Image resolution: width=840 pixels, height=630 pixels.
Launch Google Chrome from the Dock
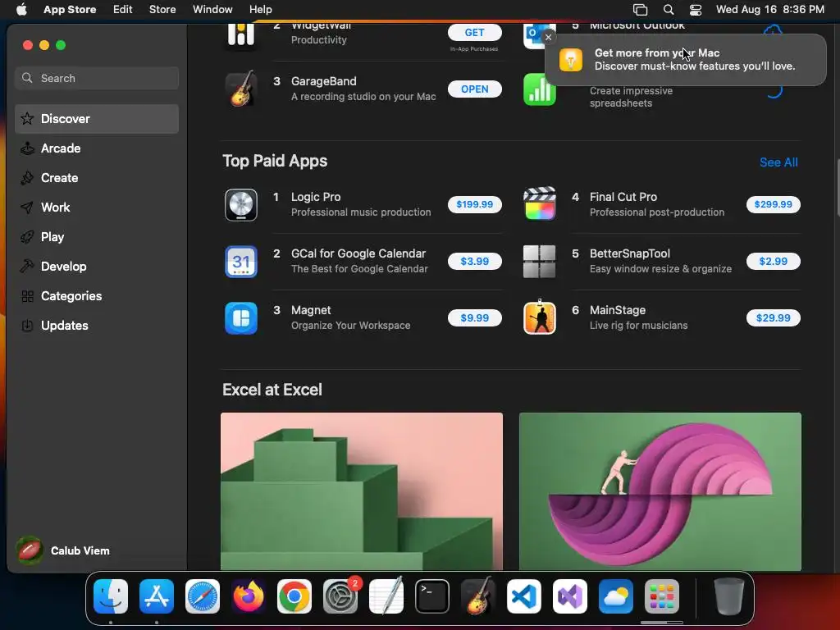(x=294, y=596)
